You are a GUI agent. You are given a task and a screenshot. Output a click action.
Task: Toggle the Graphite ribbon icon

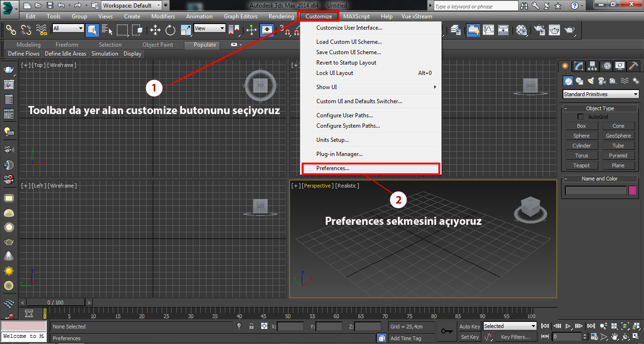tap(473, 30)
